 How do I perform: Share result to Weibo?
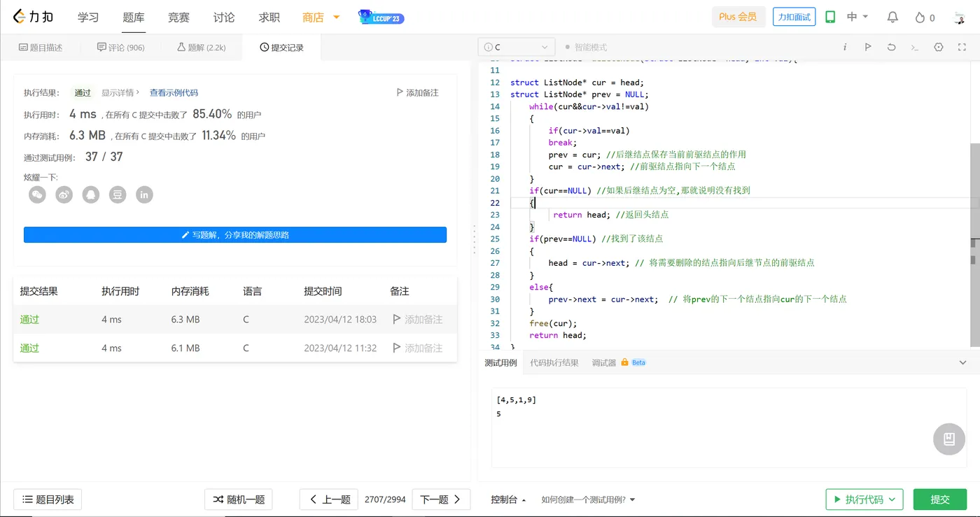coord(64,194)
